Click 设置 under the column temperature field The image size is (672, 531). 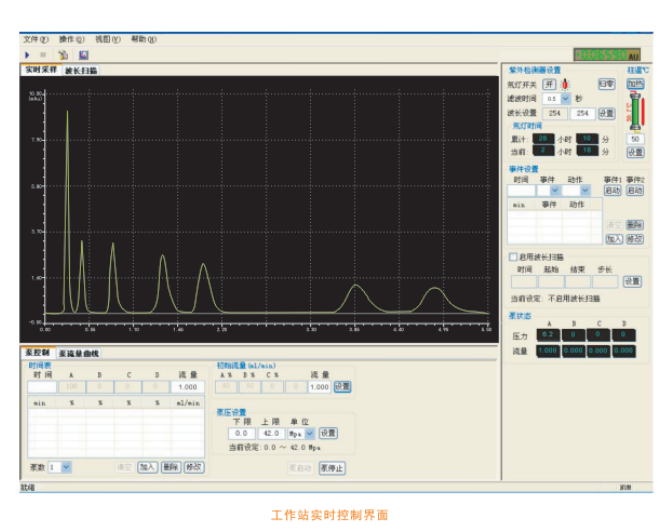tap(636, 153)
